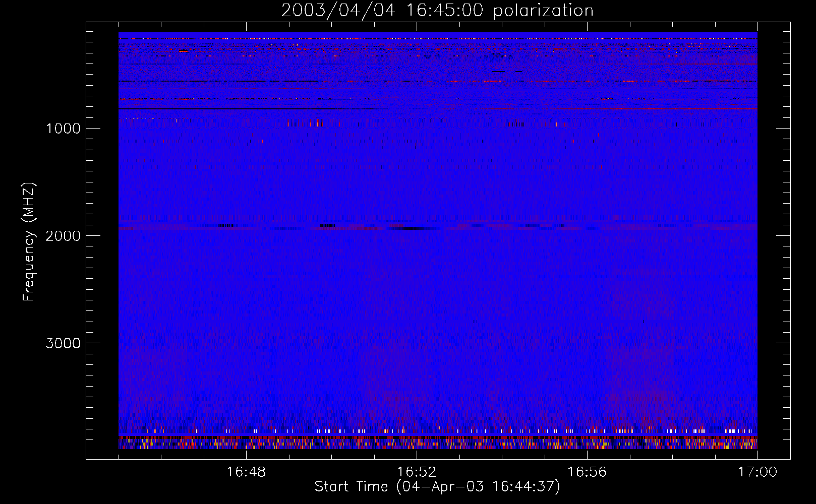
Task: Click the '16:48' time axis label
Action: click(x=246, y=472)
